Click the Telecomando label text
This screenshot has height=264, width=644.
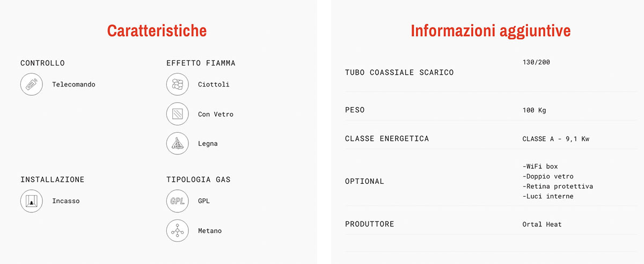tap(74, 84)
